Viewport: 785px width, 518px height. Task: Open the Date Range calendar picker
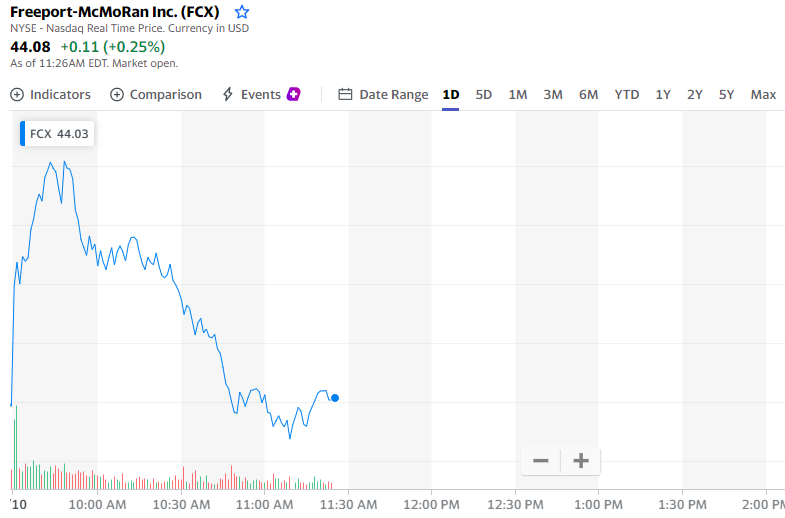pyautogui.click(x=383, y=94)
